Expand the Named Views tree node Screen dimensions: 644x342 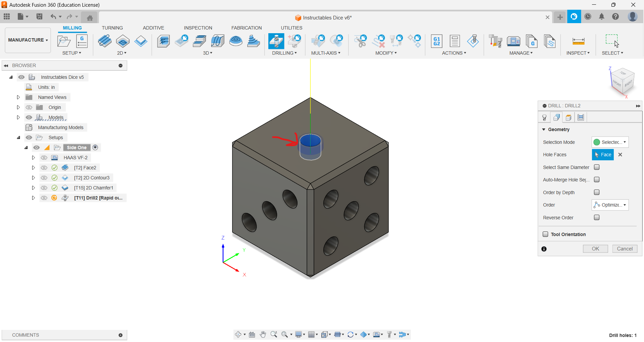pos(18,97)
